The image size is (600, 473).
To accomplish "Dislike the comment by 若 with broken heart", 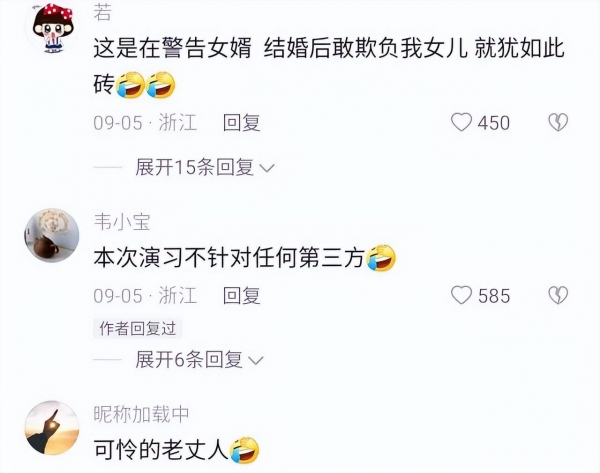I will tap(558, 122).
